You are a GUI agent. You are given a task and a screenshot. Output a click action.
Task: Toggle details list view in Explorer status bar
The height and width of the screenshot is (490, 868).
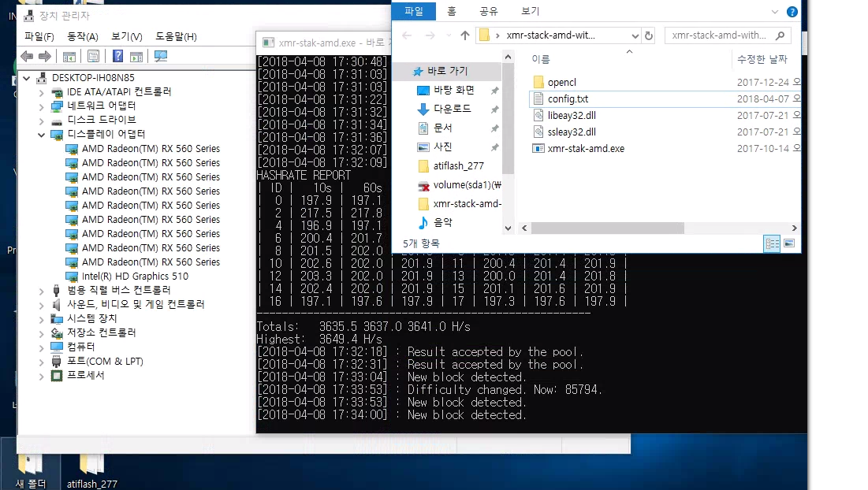771,243
